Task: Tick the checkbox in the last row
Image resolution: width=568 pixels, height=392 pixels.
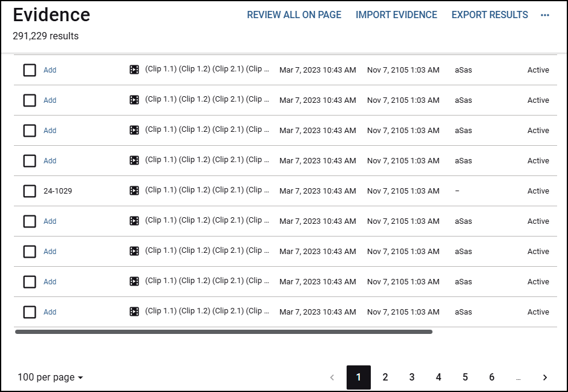Action: pyautogui.click(x=30, y=312)
